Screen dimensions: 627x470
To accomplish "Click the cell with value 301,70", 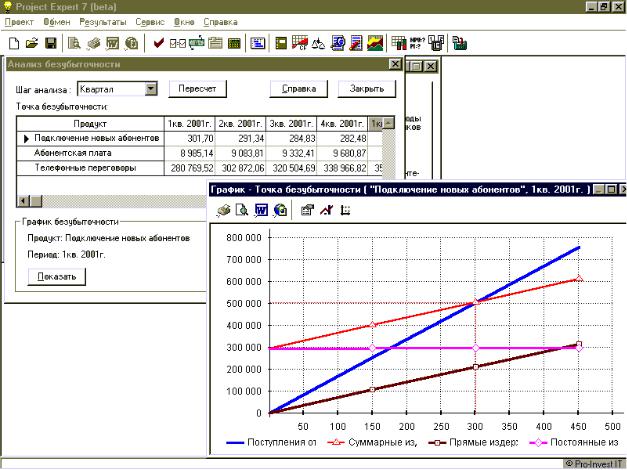I will [190, 138].
